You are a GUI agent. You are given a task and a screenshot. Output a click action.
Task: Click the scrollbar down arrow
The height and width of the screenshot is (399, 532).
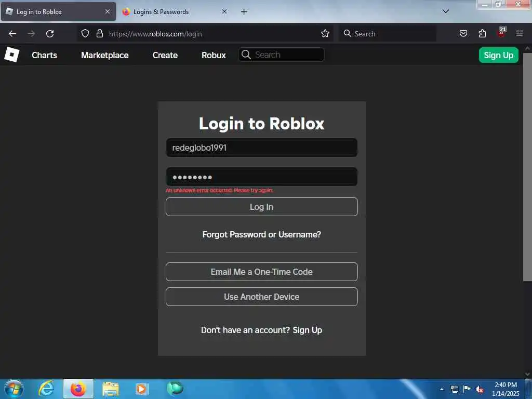tap(527, 374)
